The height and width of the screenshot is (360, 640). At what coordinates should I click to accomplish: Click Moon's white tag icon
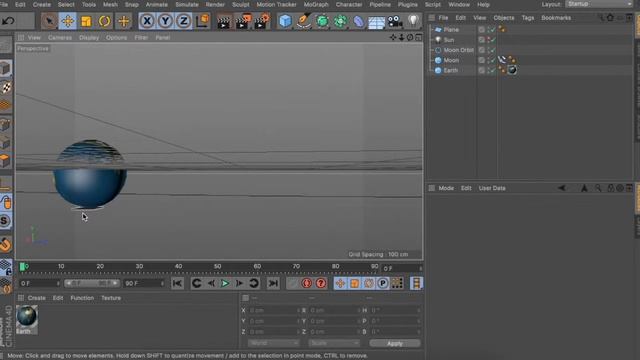point(502,60)
